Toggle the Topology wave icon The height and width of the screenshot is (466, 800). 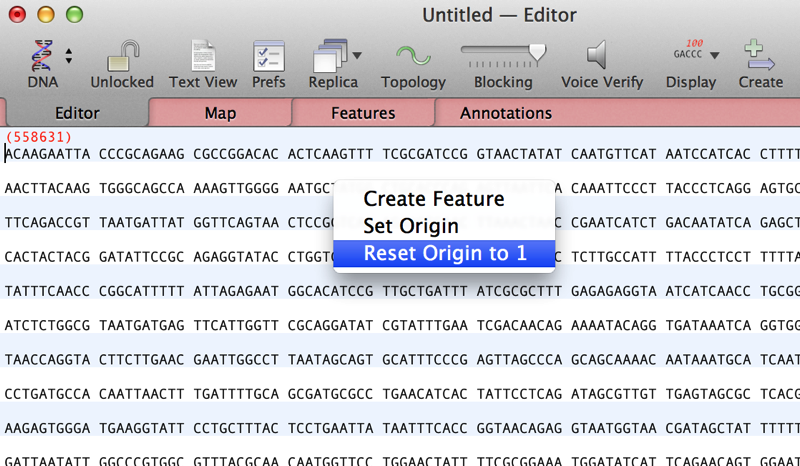[413, 55]
